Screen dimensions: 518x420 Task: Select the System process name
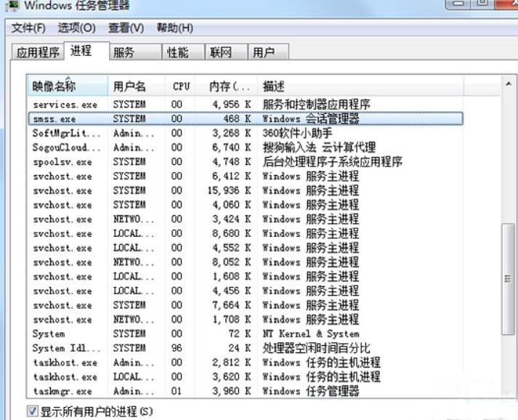pos(49,334)
